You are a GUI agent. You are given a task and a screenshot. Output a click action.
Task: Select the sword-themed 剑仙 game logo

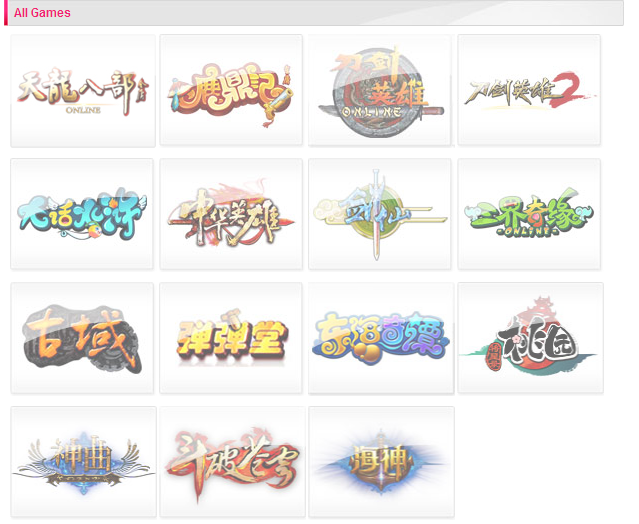pos(380,214)
